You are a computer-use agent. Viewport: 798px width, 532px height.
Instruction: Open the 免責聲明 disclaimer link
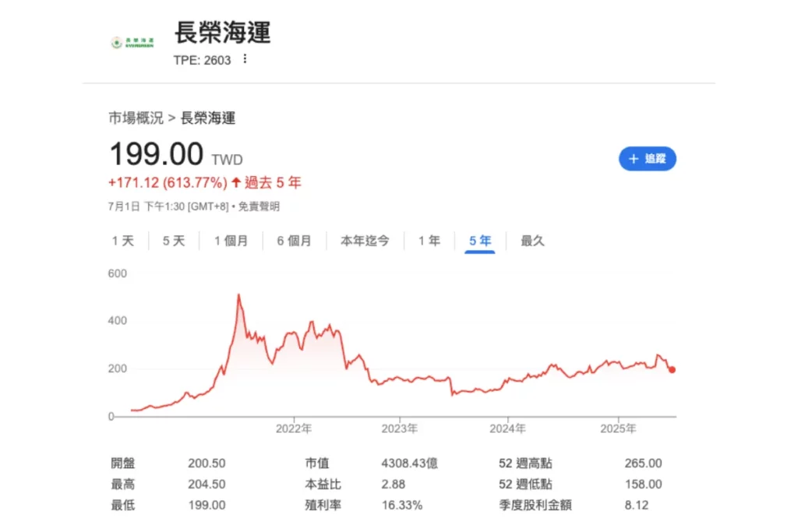(259, 206)
